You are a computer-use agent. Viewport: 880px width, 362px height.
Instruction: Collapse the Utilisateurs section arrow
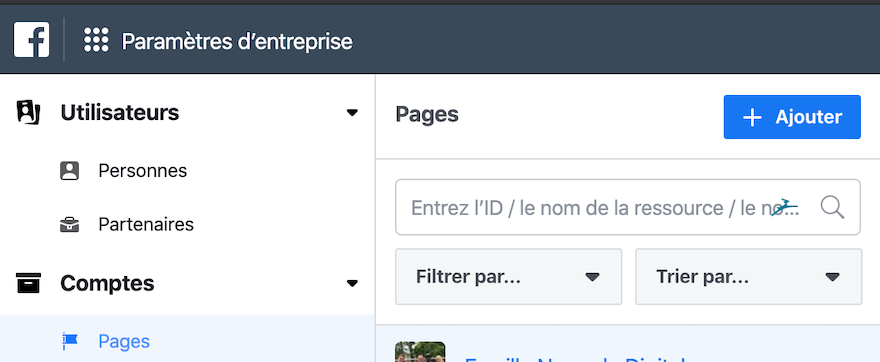[352, 113]
